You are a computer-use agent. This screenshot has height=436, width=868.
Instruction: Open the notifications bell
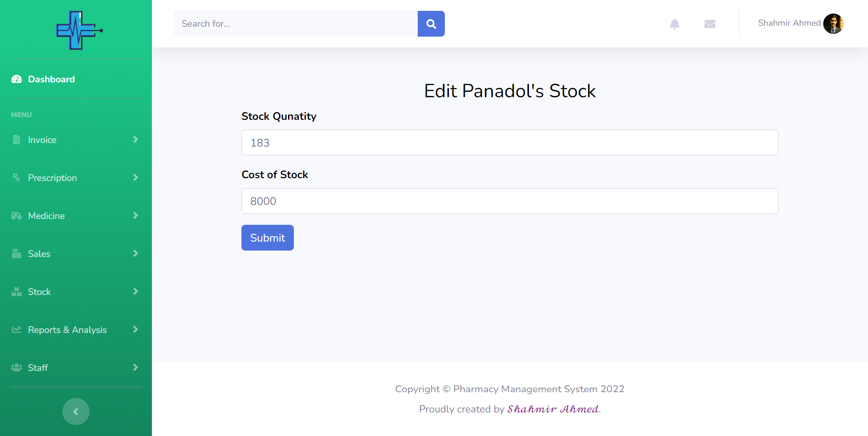675,24
